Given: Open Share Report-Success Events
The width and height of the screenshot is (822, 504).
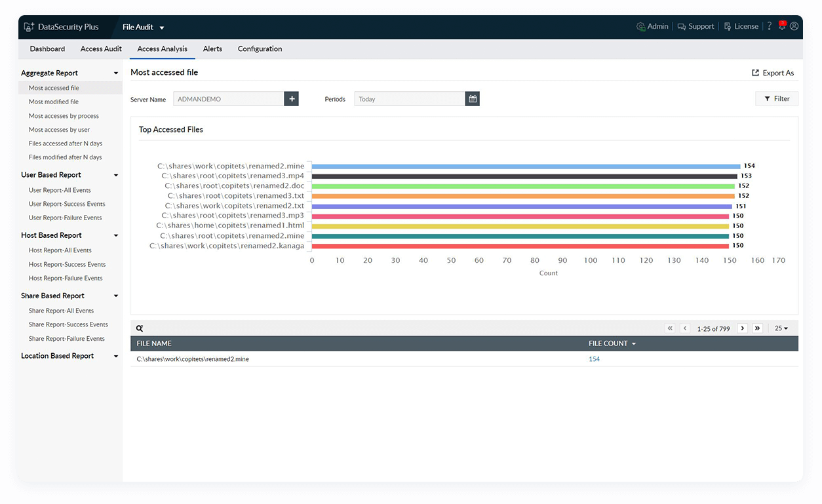Looking at the screenshot, I should click(68, 324).
